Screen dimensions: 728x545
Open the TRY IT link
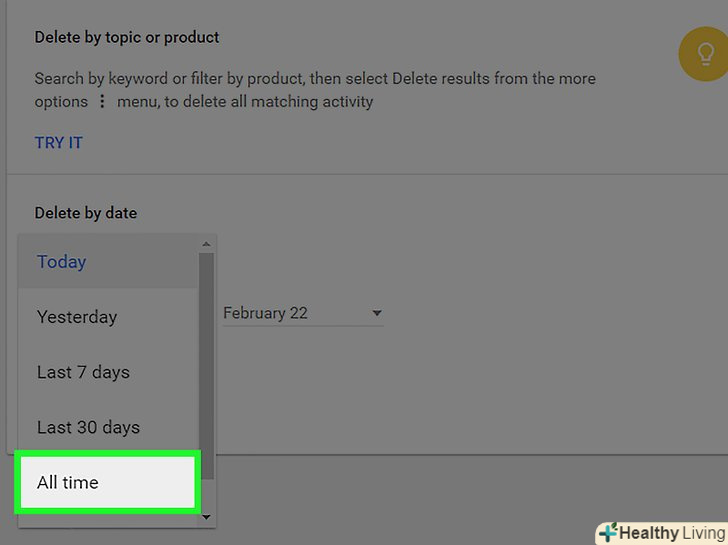coord(59,143)
